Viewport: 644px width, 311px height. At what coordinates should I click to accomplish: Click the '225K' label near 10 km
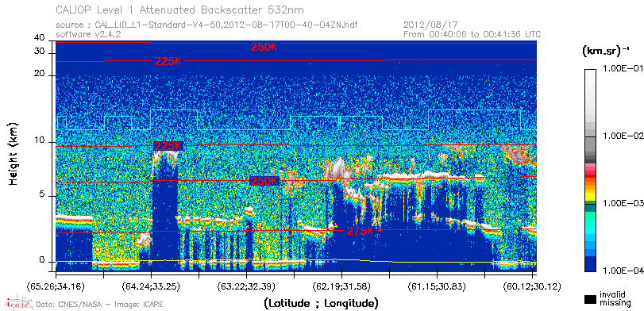click(168, 146)
